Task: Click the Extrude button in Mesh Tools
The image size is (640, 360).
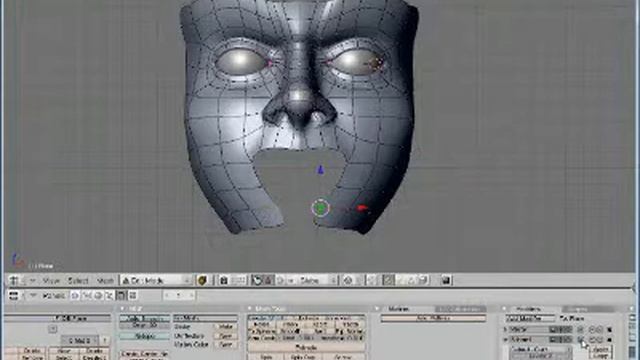Action: pyautogui.click(x=306, y=347)
